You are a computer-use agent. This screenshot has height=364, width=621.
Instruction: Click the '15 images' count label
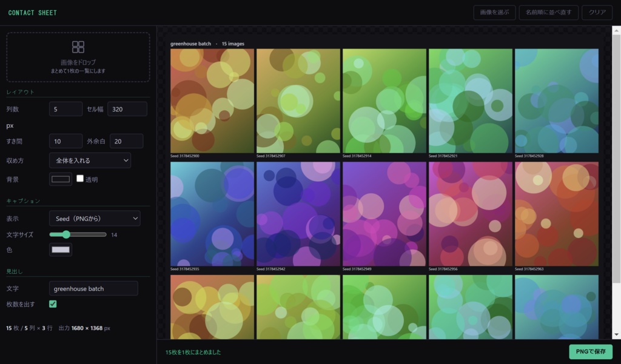pyautogui.click(x=233, y=44)
